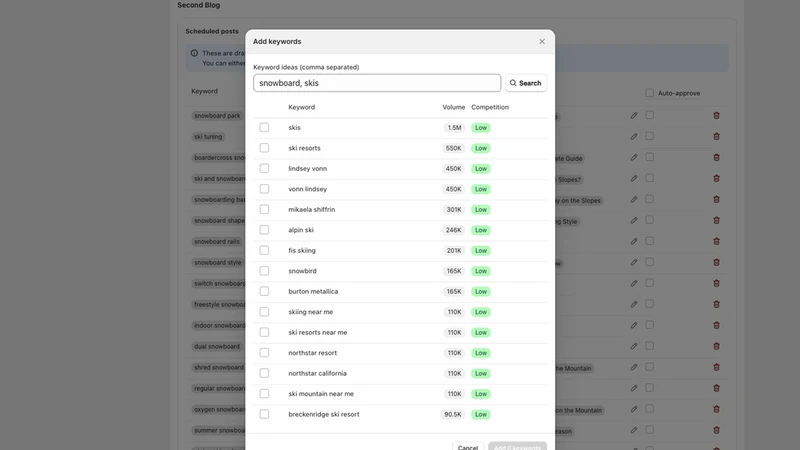Click the Volume column header
Screen dimensions: 800x450
click(454, 107)
